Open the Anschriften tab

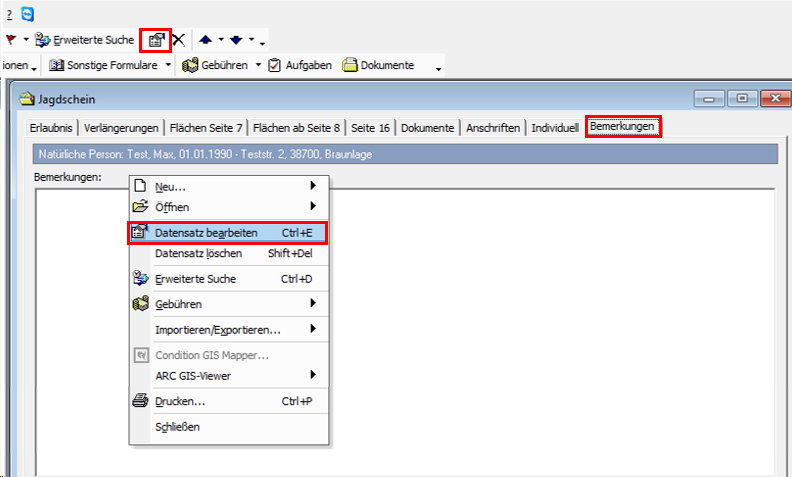click(x=492, y=128)
